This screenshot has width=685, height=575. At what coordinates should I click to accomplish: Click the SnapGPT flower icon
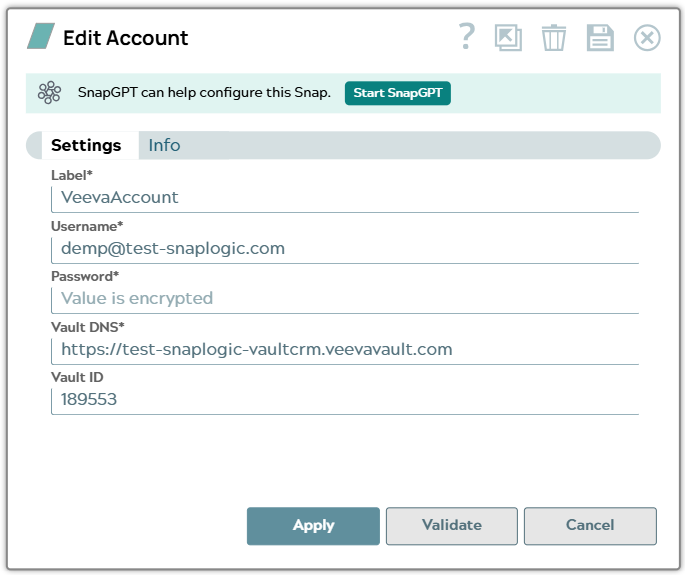coord(49,93)
